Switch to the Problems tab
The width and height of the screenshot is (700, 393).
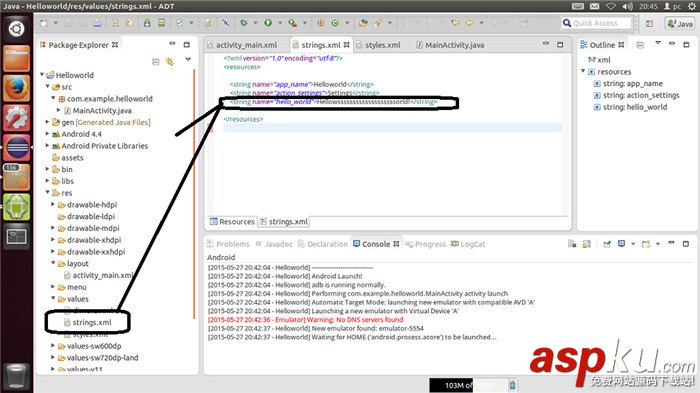(228, 244)
